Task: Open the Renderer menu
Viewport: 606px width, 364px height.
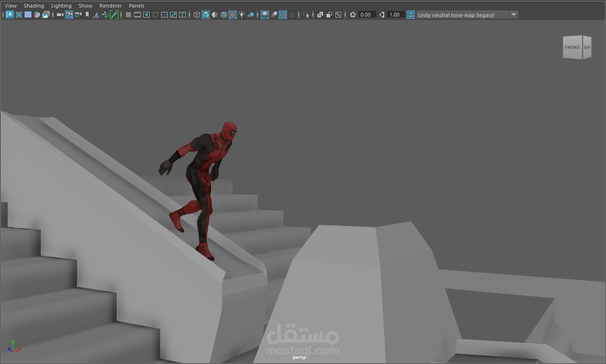Action: pos(110,6)
